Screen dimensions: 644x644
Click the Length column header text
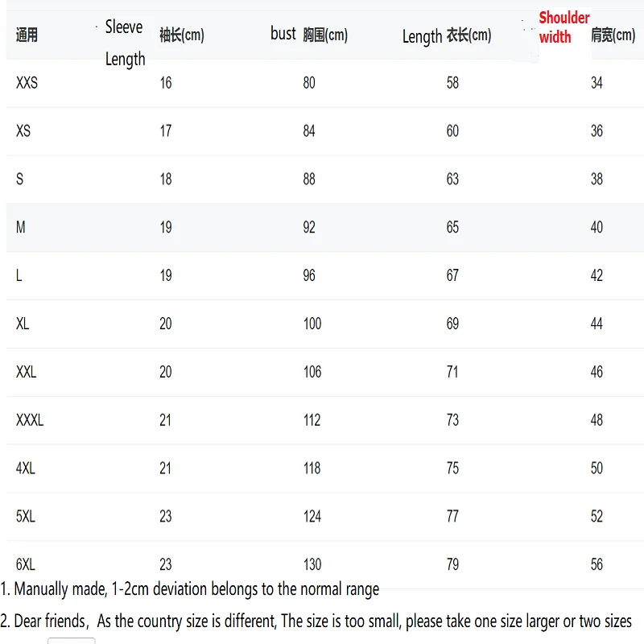[422, 36]
